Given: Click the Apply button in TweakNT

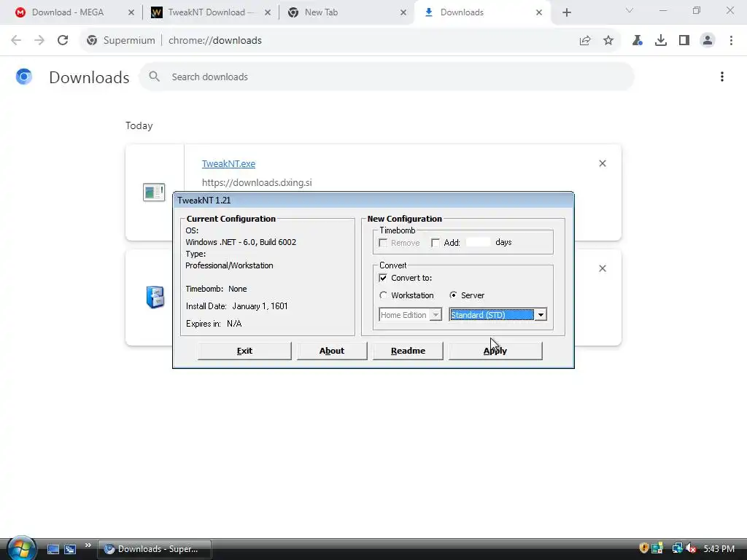Looking at the screenshot, I should pos(495,351).
